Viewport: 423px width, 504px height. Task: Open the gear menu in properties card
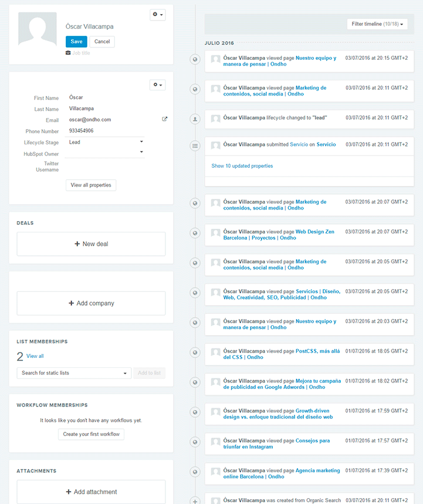tap(157, 85)
